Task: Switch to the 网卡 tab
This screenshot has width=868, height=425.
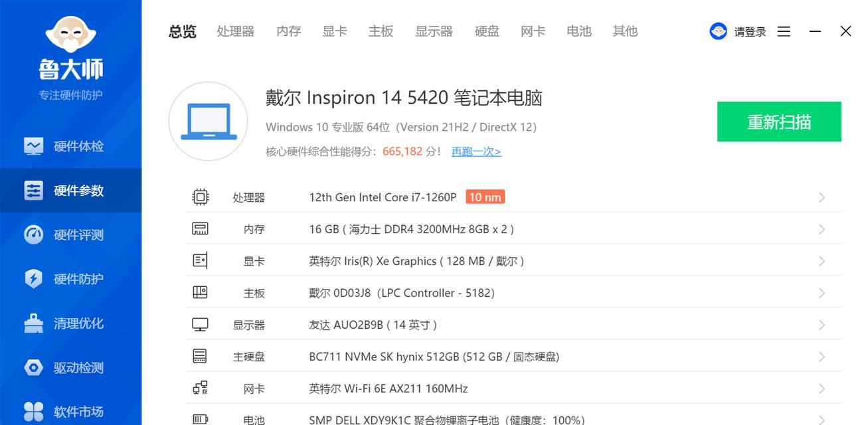Action: coord(533,31)
